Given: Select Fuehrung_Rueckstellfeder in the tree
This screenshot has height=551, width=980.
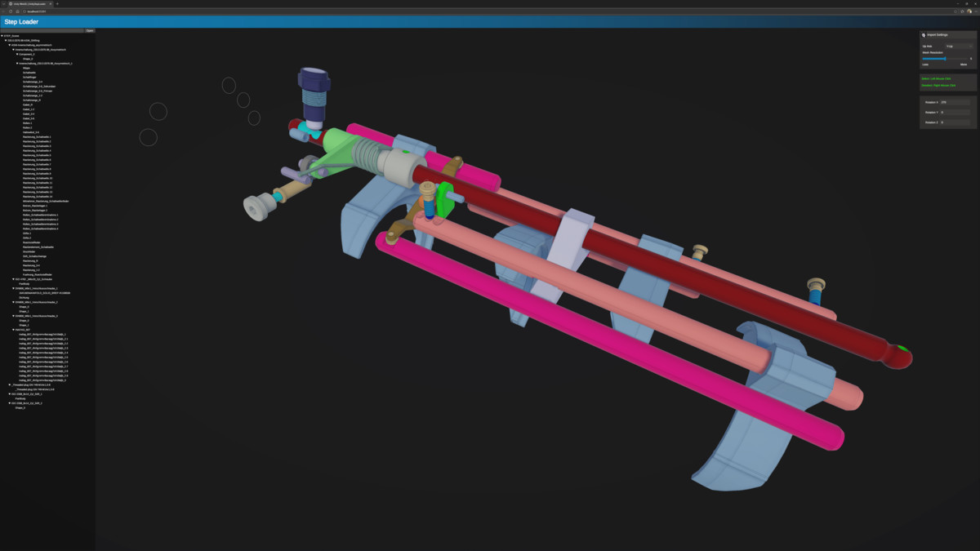Looking at the screenshot, I should tap(38, 274).
